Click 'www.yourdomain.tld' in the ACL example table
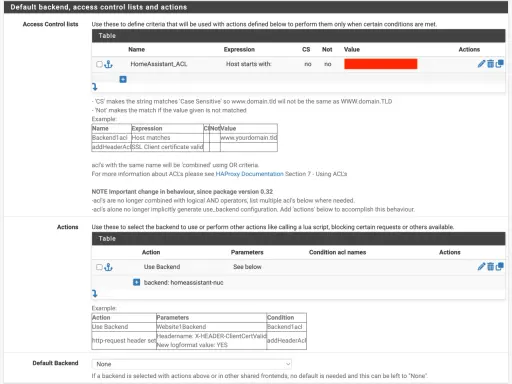This screenshot has width=512, height=384. 249,138
